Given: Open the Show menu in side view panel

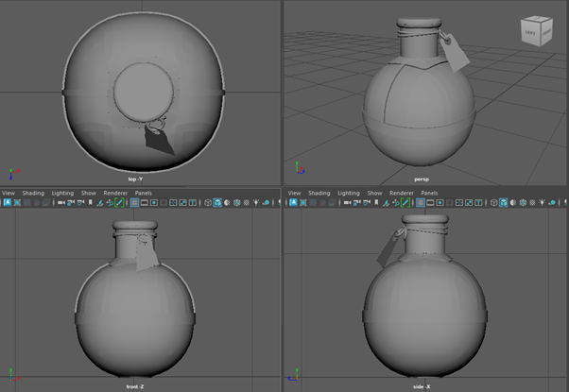Looking at the screenshot, I should pyautogui.click(x=374, y=193).
